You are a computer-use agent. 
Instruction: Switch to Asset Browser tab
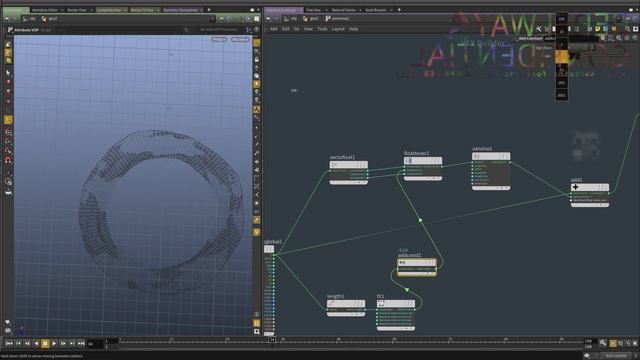coord(376,10)
